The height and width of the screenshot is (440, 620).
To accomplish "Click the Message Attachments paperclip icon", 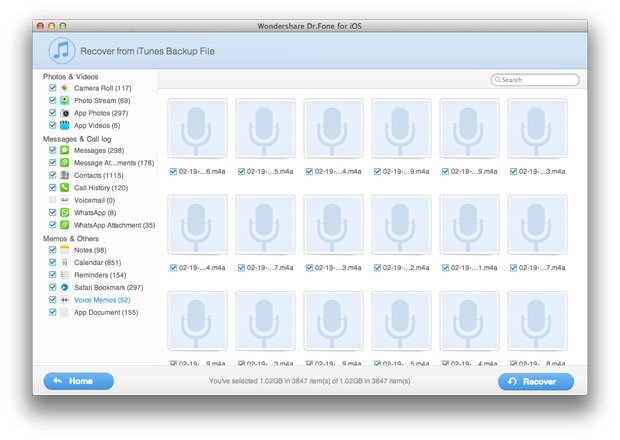I will coord(64,162).
